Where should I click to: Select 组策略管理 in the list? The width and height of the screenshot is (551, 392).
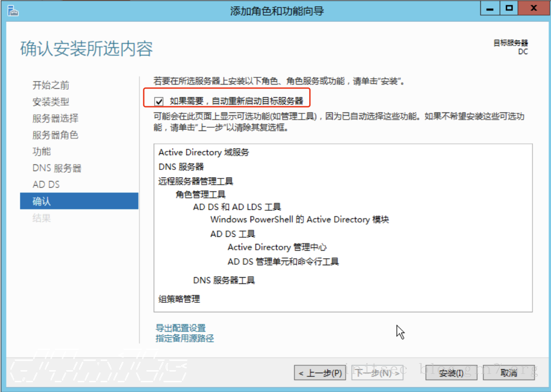tap(179, 299)
